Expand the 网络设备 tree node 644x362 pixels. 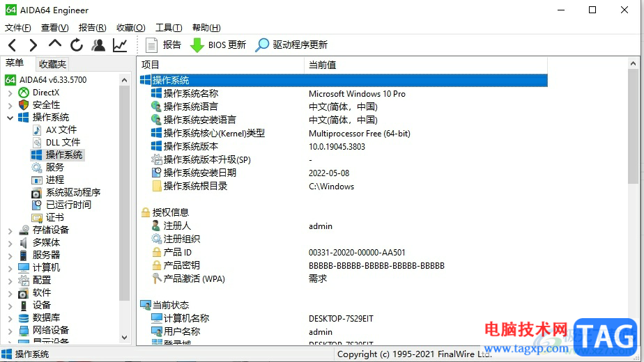[10, 331]
